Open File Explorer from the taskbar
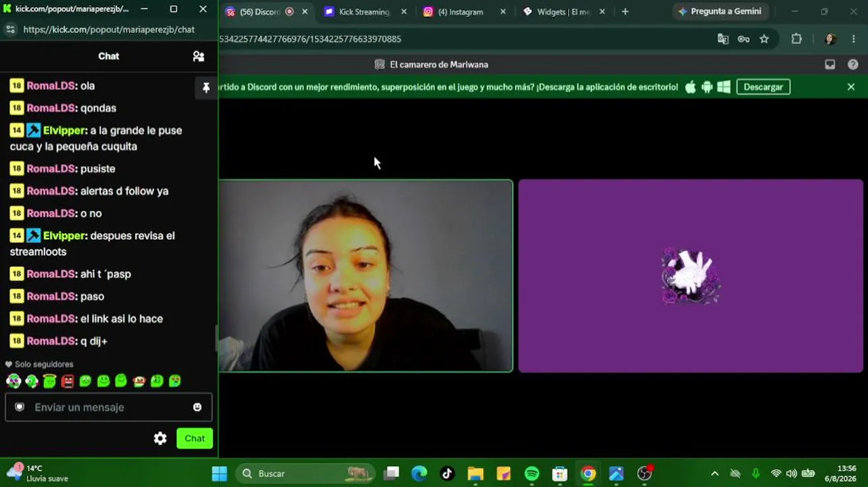Image resolution: width=868 pixels, height=487 pixels. 475,473
